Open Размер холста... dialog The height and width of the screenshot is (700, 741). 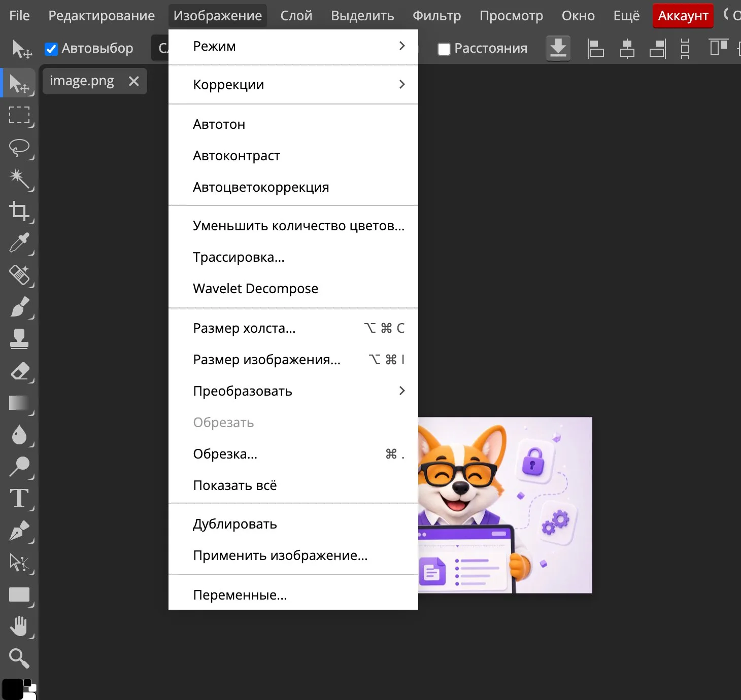point(293,328)
